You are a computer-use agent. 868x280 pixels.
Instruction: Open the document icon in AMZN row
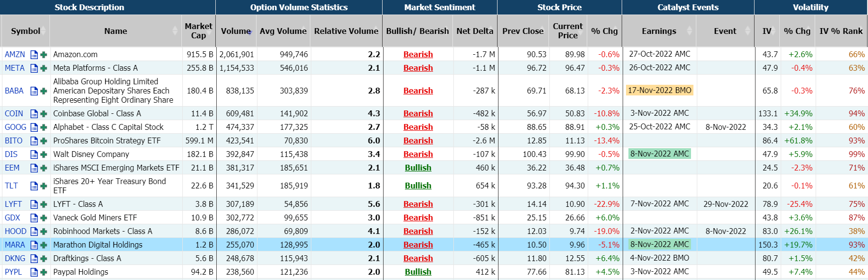point(34,55)
